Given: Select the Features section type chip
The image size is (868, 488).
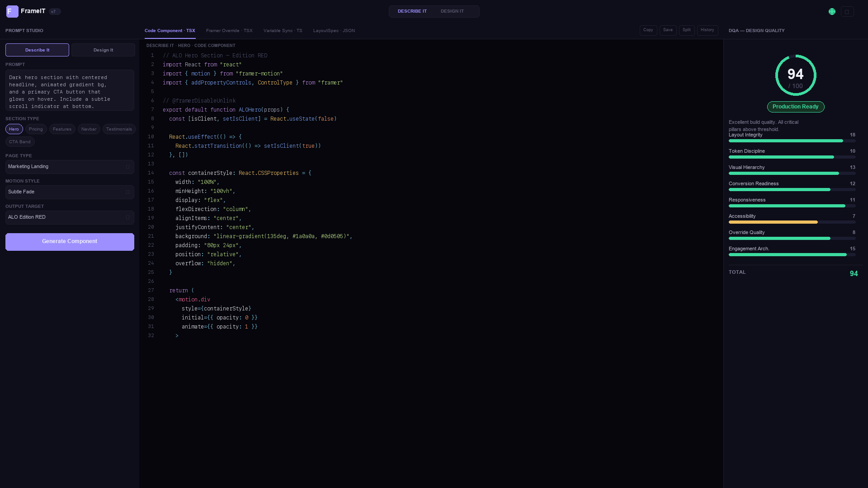Looking at the screenshot, I should coord(62,129).
